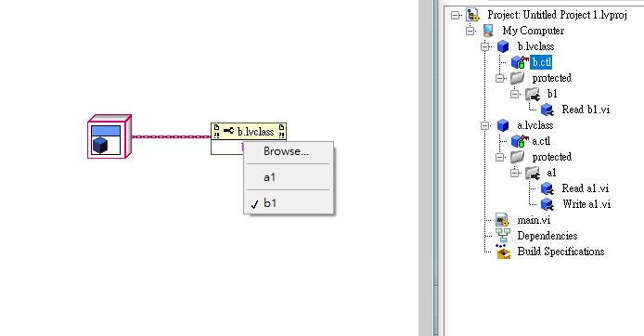Screen dimensions: 644x336
Task: Select the a.ctl private data control icon
Action: [520, 141]
